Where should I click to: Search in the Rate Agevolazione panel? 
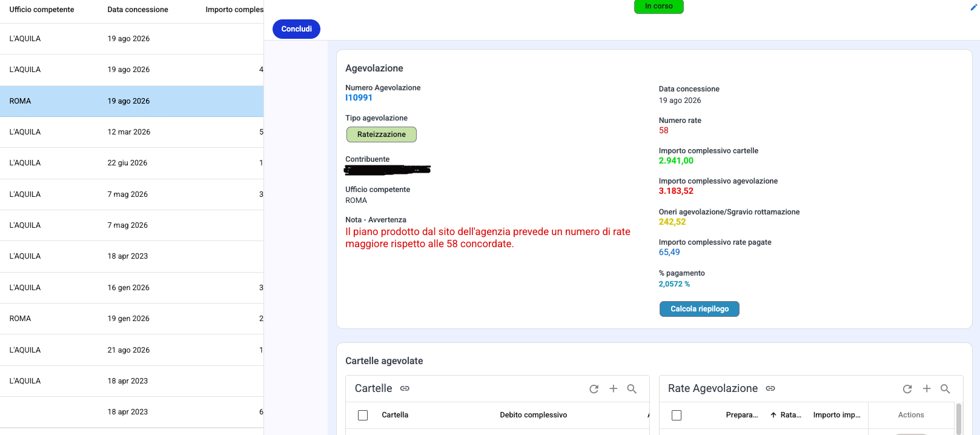(945, 389)
